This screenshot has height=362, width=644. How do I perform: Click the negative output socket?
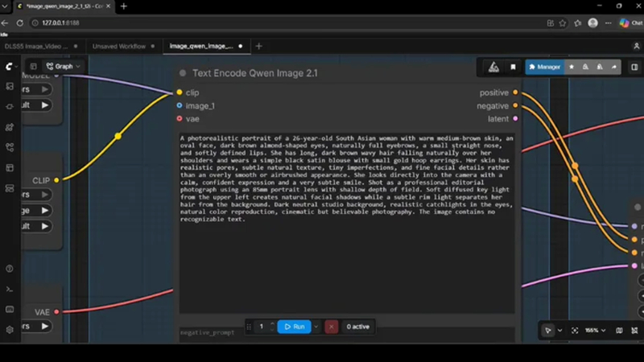pyautogui.click(x=515, y=105)
